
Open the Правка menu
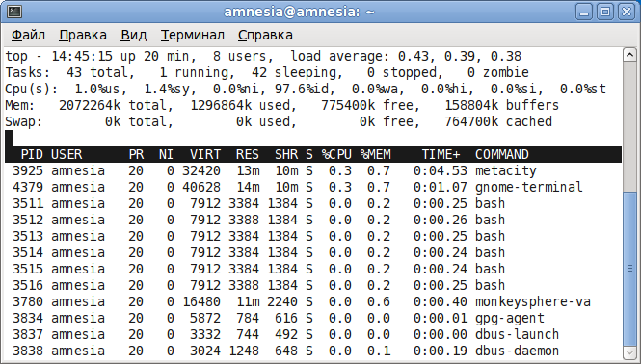[83, 35]
